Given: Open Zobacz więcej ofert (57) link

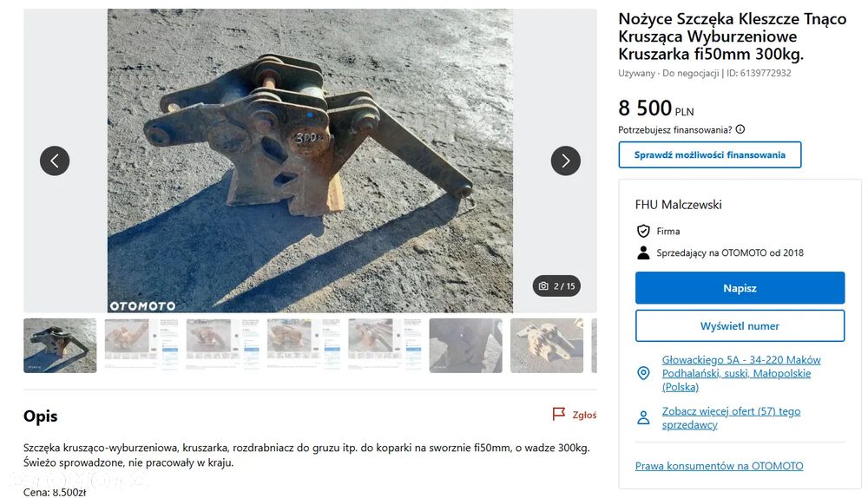Looking at the screenshot, I should click(731, 418).
